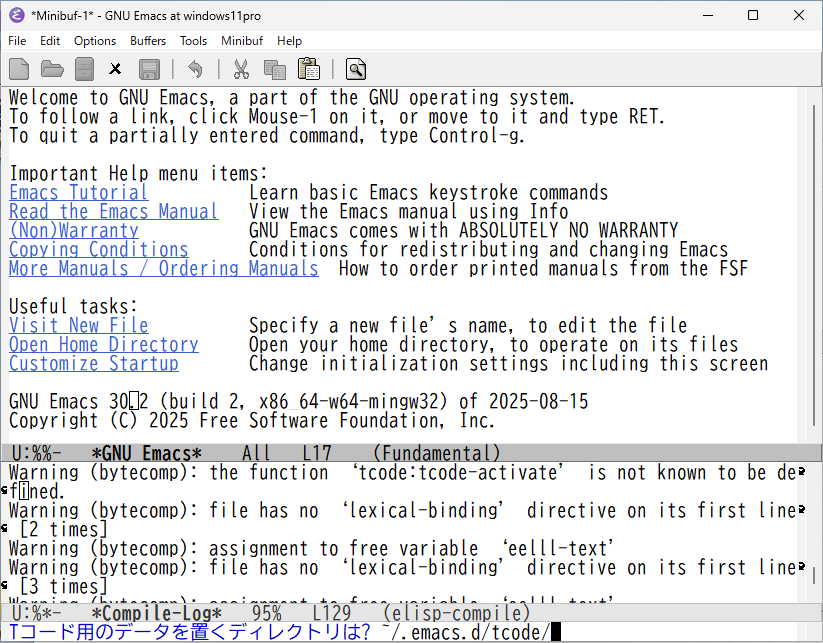The image size is (823, 643).
Task: Open the Edit menu
Action: pyautogui.click(x=50, y=41)
